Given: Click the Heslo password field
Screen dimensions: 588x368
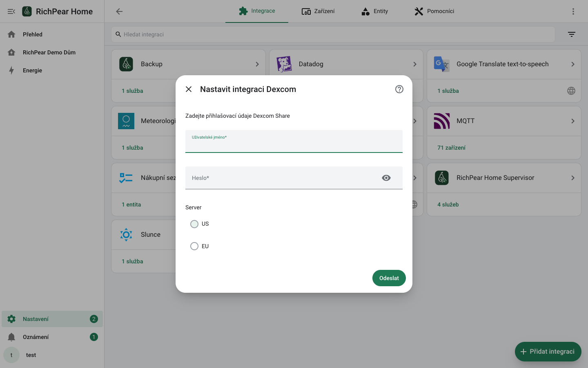Looking at the screenshot, I should coord(294,178).
